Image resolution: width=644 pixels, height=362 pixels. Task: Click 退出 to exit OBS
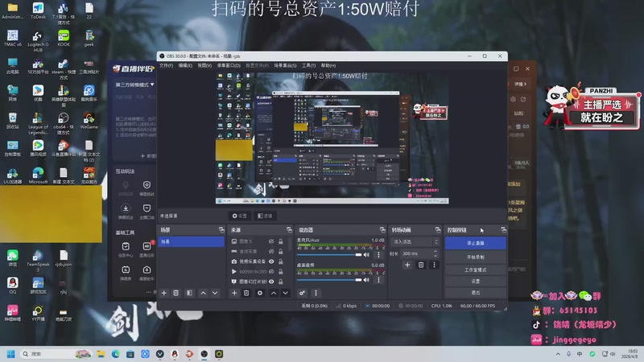pyautogui.click(x=476, y=293)
